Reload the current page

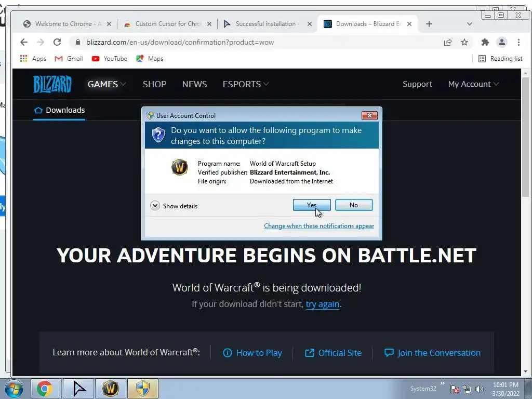click(57, 42)
